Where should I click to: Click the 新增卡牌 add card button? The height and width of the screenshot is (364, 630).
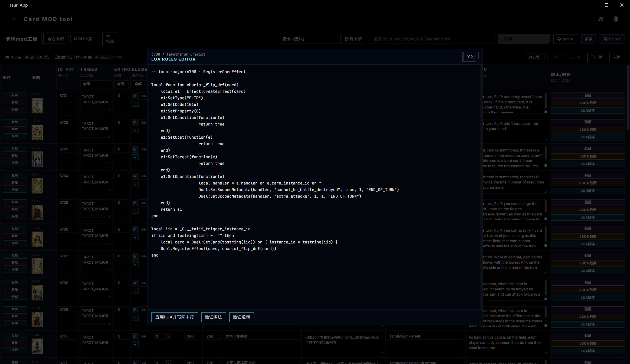353,39
